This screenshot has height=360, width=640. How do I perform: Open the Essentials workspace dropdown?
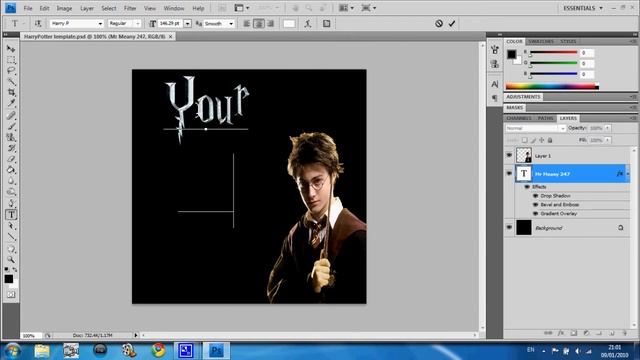pyautogui.click(x=583, y=8)
